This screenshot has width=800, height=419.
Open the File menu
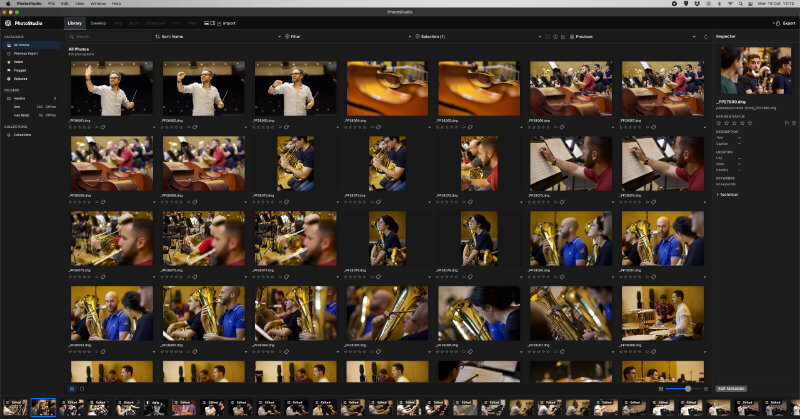[51, 4]
